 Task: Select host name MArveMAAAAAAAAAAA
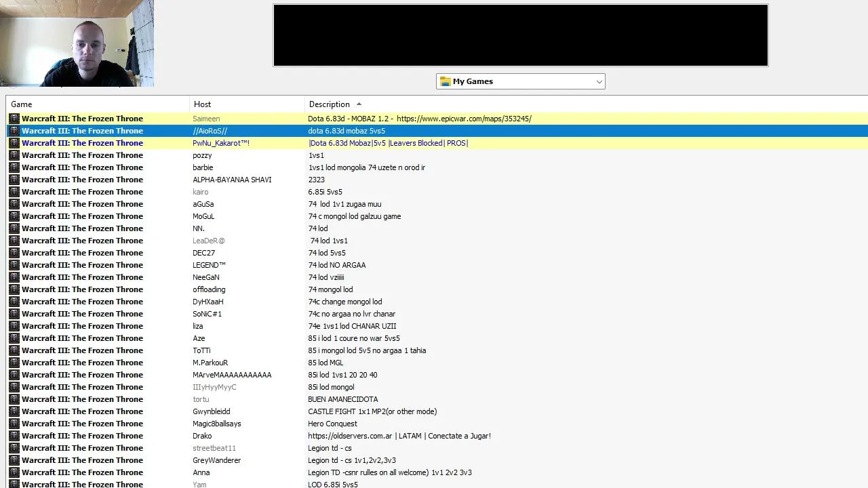(x=232, y=375)
